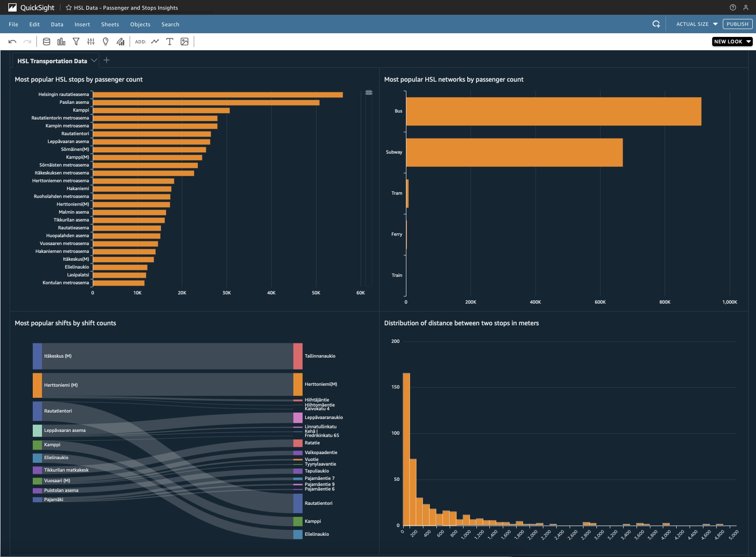The image size is (756, 557).
Task: Open the Edit menu
Action: click(x=35, y=24)
